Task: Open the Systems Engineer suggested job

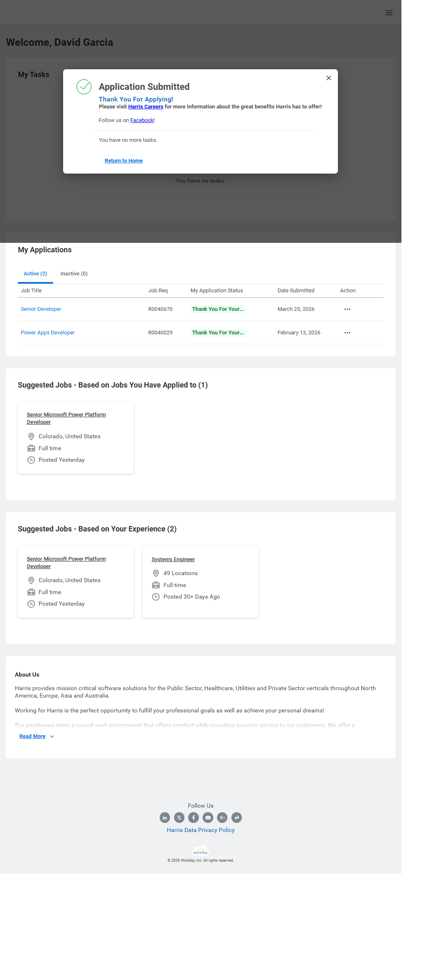Action: (x=173, y=559)
